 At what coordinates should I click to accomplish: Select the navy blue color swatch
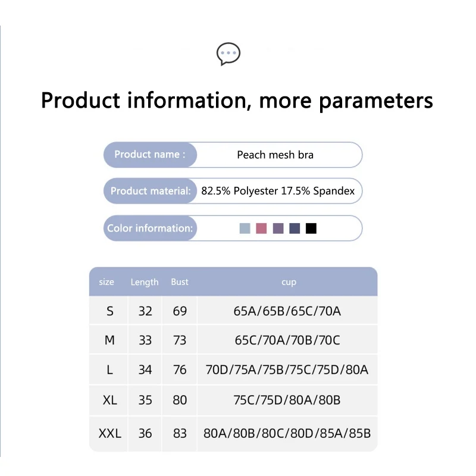pos(295,228)
